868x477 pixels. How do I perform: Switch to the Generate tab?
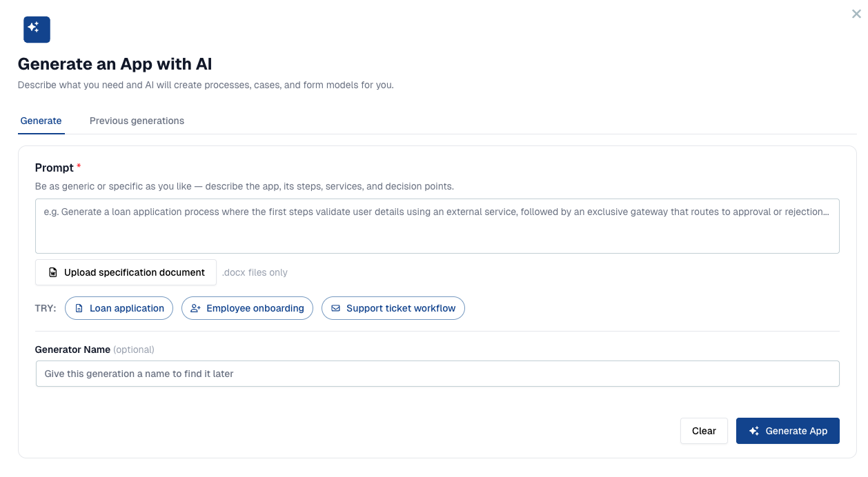(x=41, y=121)
